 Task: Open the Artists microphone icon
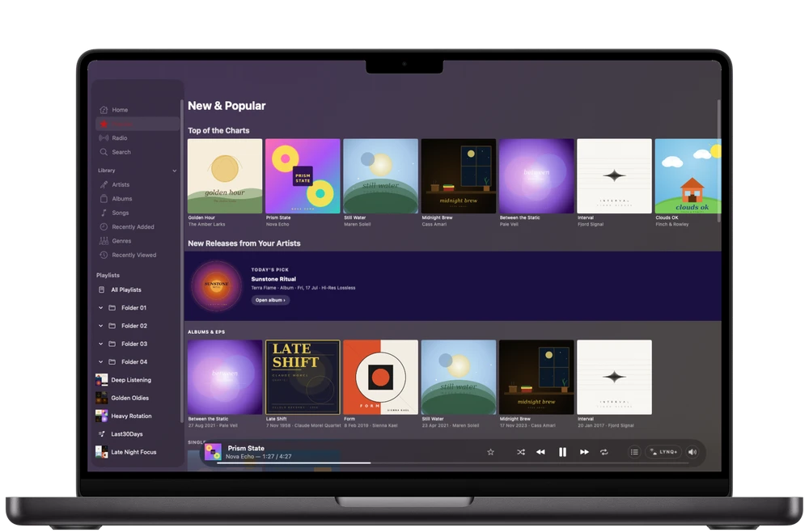pos(104,184)
